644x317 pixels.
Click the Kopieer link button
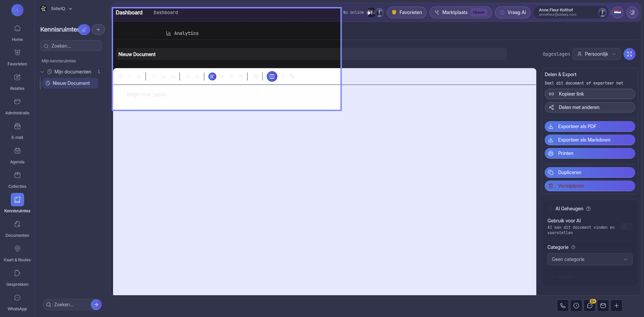pos(590,94)
